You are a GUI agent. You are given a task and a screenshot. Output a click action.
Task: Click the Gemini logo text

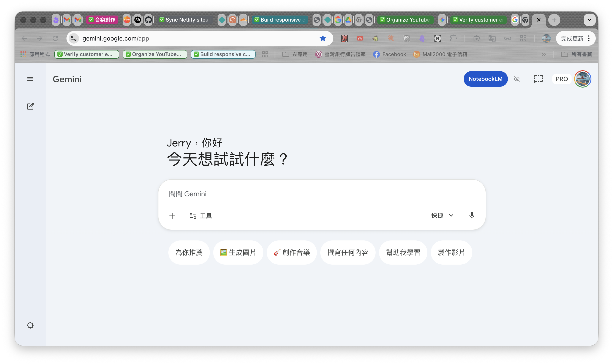point(67,79)
